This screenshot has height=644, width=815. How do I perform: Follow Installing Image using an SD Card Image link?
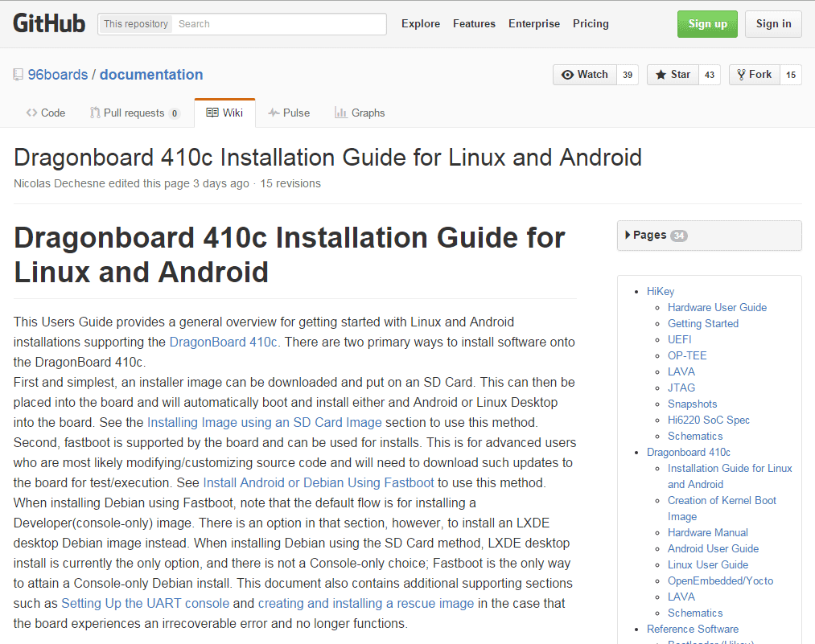pos(265,423)
